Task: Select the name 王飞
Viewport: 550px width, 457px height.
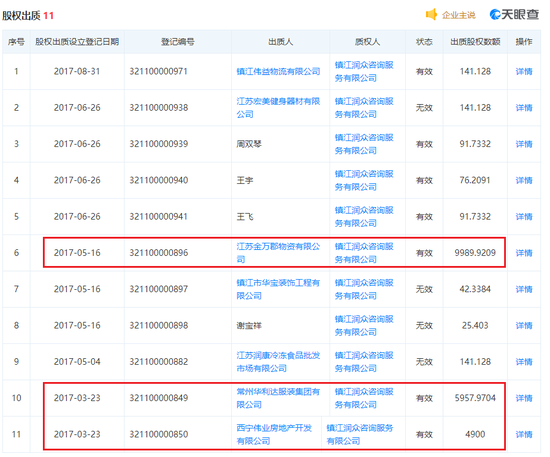Action: [245, 217]
